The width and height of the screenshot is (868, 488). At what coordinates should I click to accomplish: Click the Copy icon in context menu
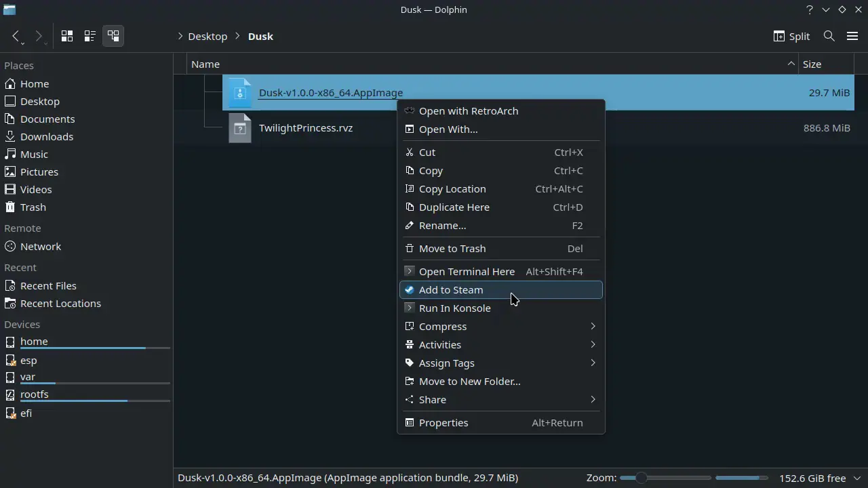point(409,170)
